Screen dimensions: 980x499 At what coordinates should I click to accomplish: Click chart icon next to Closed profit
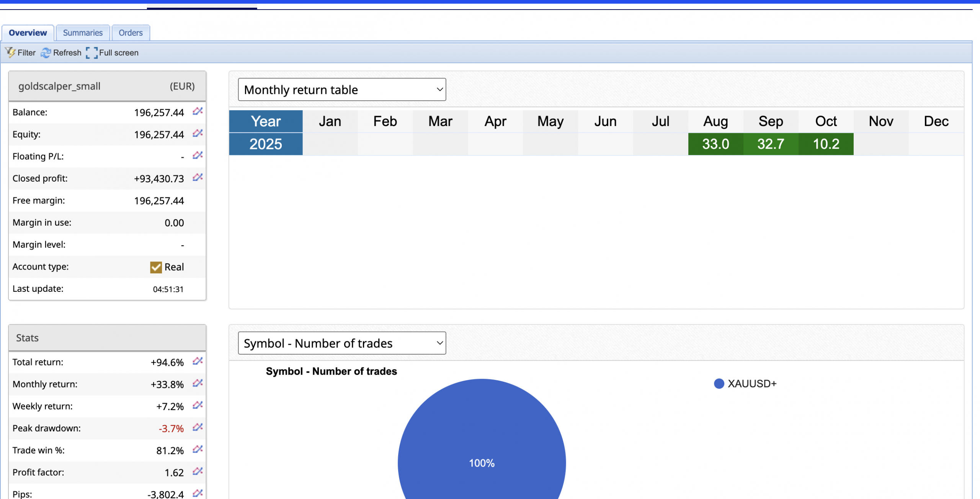pos(198,178)
